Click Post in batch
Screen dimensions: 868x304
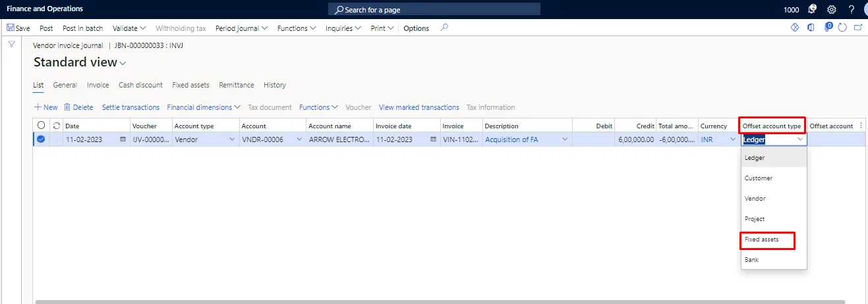click(x=83, y=28)
